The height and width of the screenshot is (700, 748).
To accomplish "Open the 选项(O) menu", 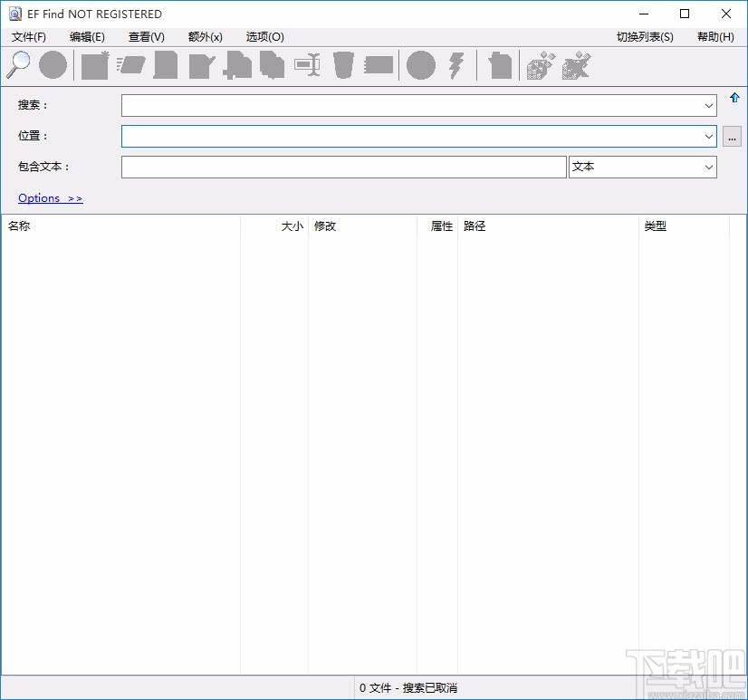I will (x=264, y=37).
